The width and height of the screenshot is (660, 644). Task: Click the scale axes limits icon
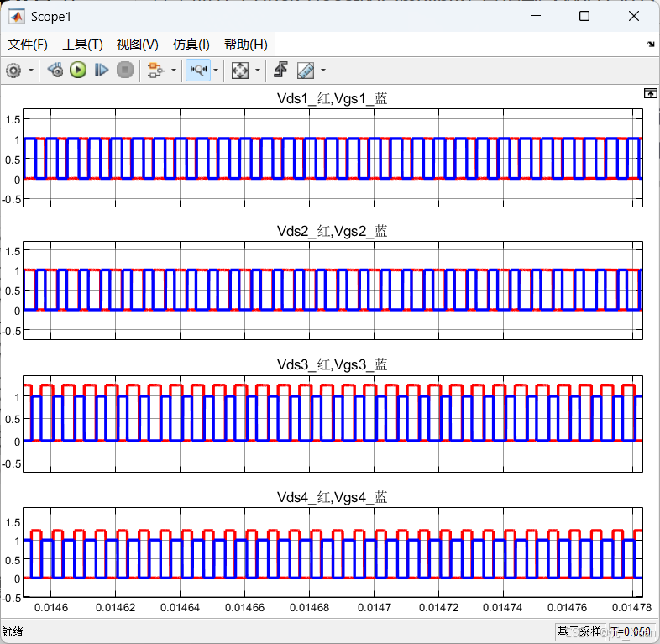click(240, 71)
